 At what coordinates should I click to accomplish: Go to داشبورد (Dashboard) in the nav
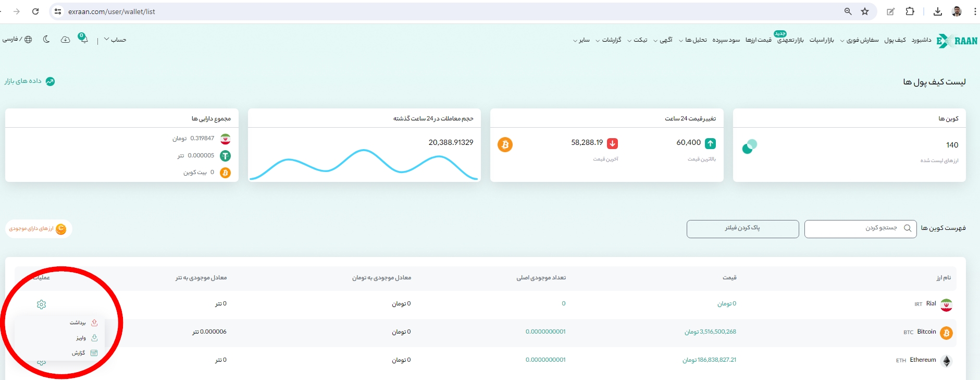tap(921, 40)
